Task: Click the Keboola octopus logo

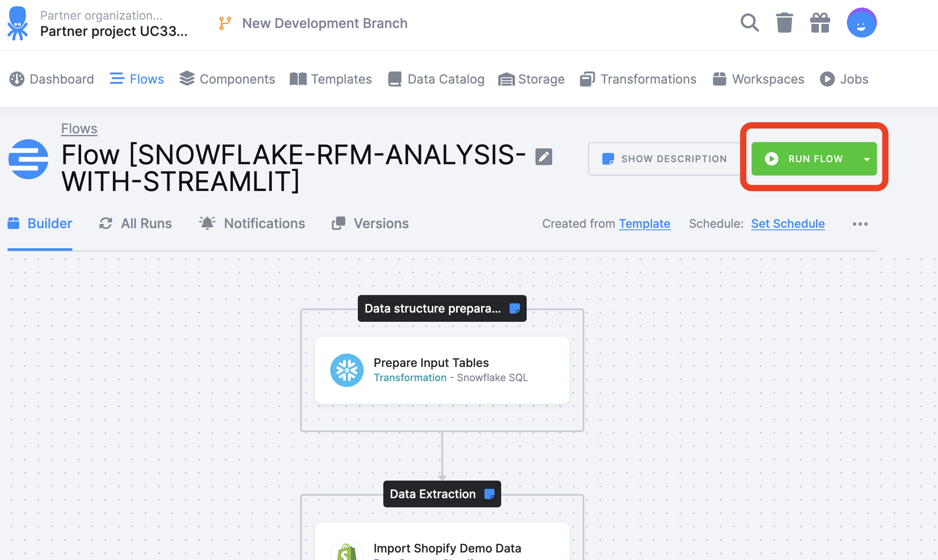Action: (x=18, y=23)
